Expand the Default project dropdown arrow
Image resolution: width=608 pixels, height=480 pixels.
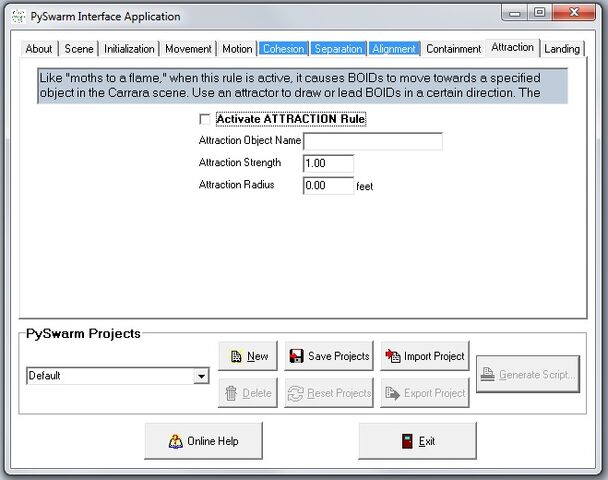click(x=201, y=376)
